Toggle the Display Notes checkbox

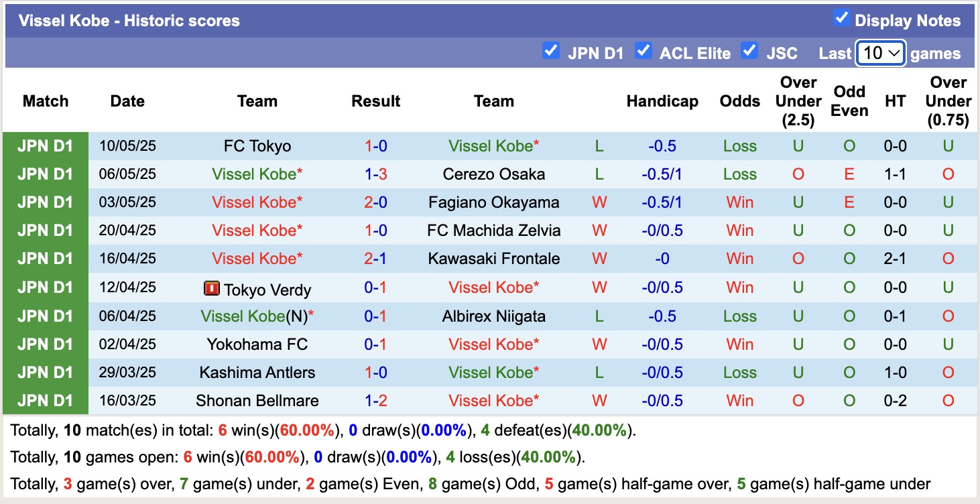841,19
